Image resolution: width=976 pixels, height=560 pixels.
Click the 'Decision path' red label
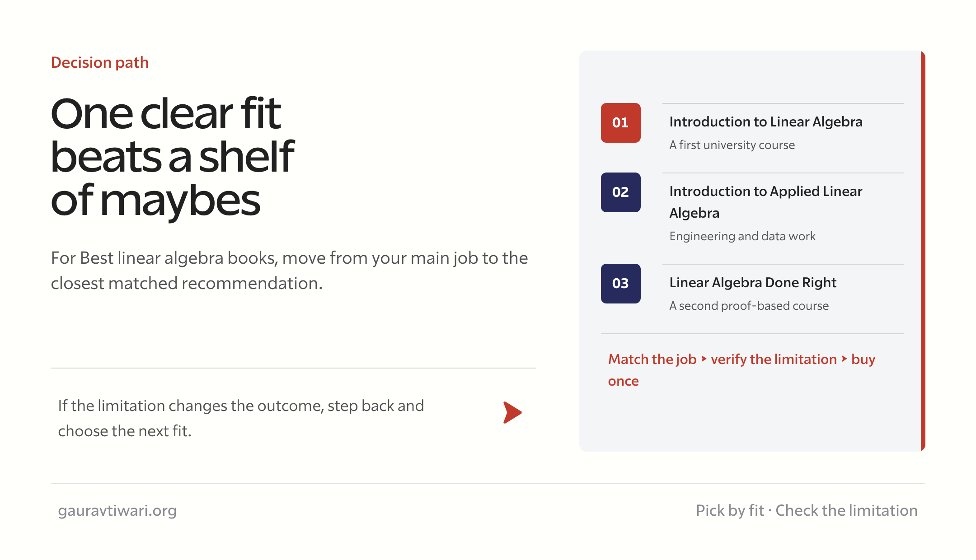pos(100,63)
